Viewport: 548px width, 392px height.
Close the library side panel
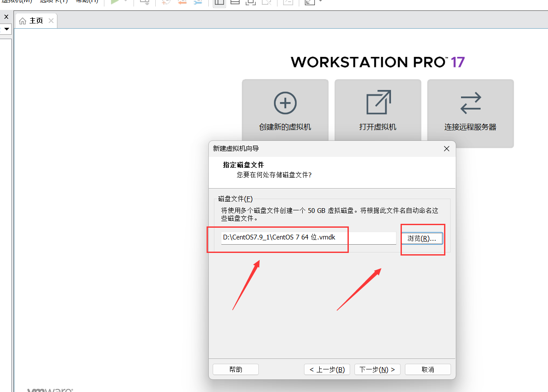[6, 17]
